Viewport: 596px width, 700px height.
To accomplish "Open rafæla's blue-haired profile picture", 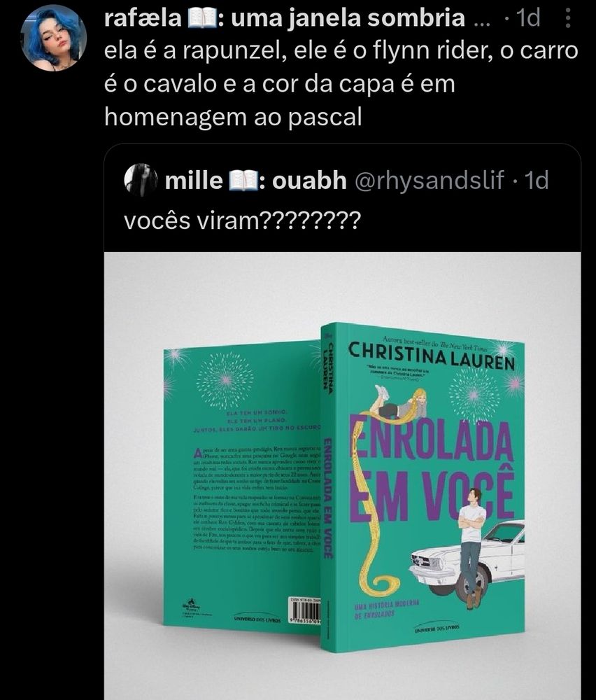I will tap(54, 38).
